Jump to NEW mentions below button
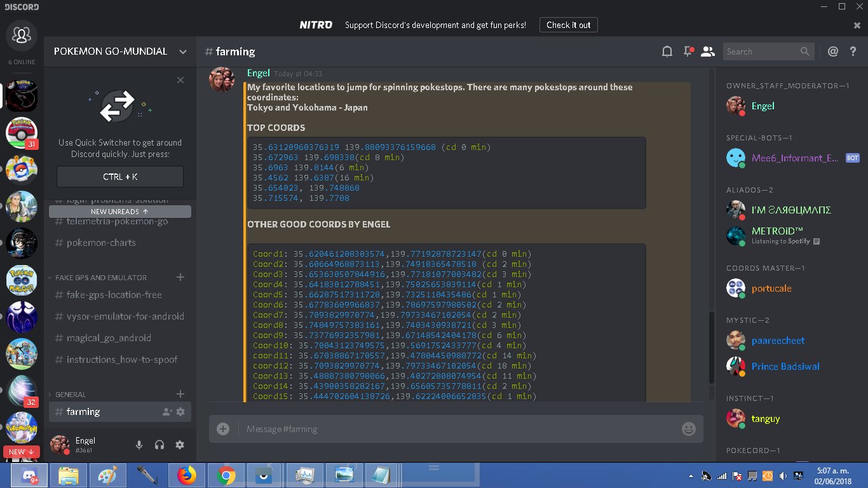 [22, 452]
